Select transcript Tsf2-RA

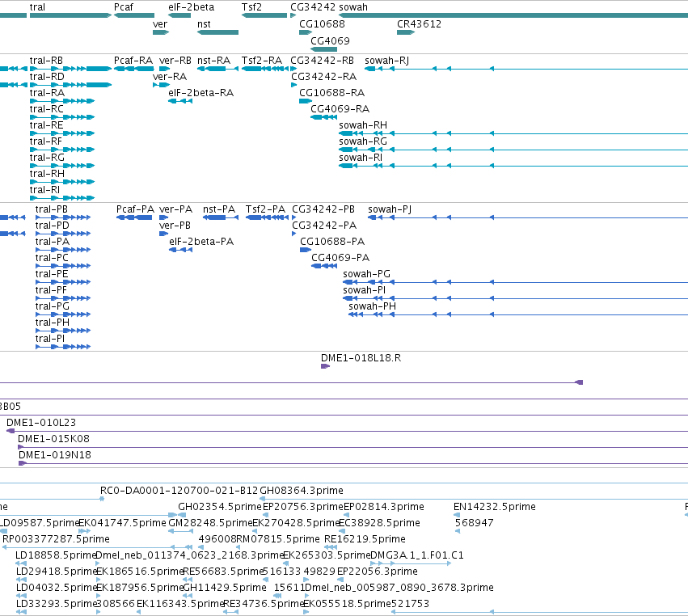point(261,61)
